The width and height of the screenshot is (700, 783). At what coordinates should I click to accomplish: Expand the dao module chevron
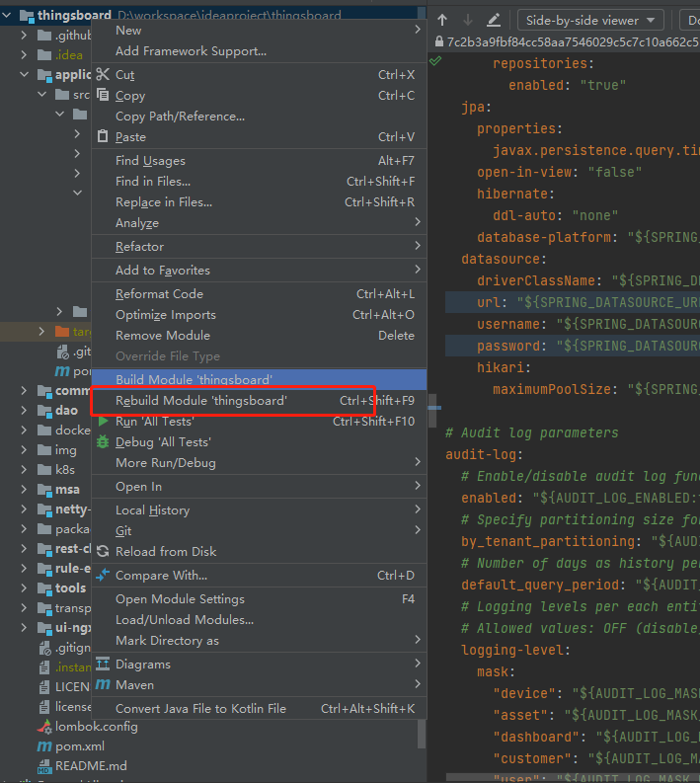tap(24, 411)
